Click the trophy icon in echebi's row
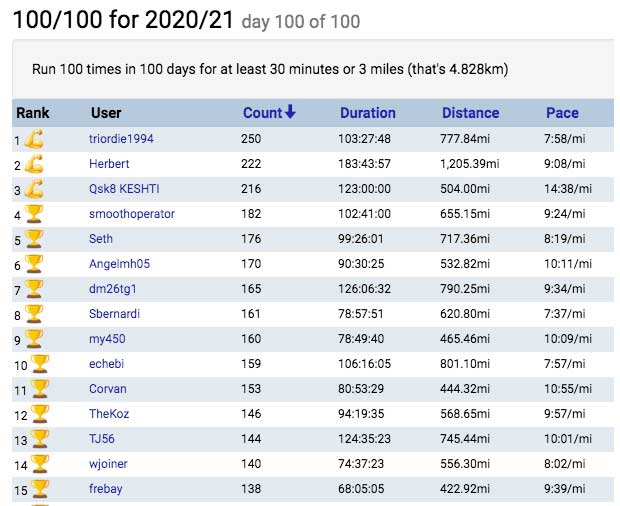Viewport: 620px width, 506px height. tap(40, 364)
